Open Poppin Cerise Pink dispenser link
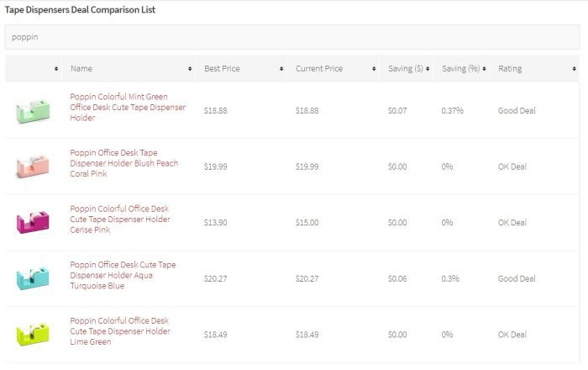The width and height of the screenshot is (588, 370). [120, 219]
